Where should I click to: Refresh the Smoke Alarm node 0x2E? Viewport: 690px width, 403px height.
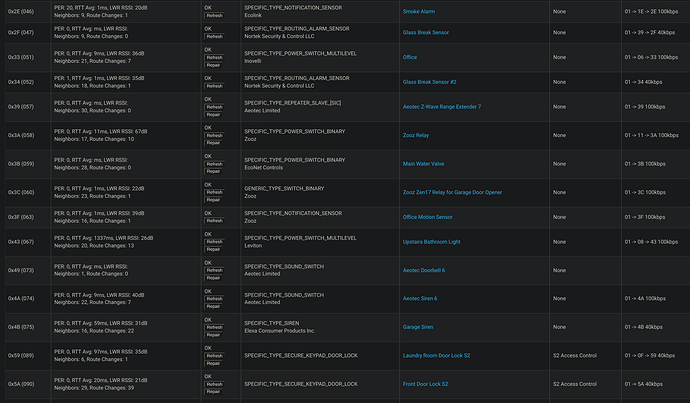[x=214, y=15]
